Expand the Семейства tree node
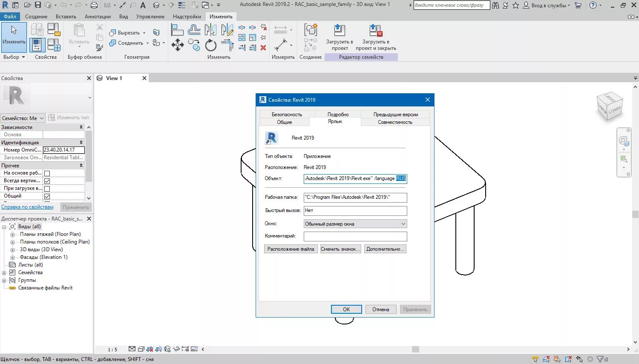Screen dimensions: 639x364 pyautogui.click(x=4, y=273)
